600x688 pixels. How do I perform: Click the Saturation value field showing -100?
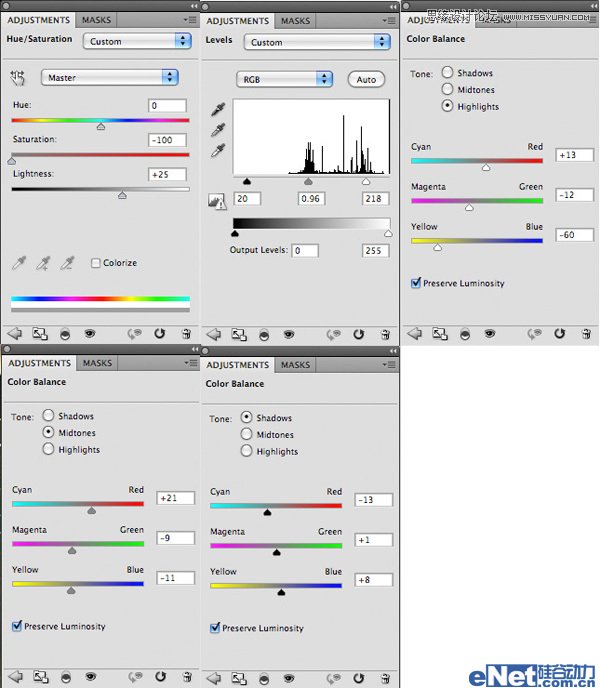click(x=166, y=140)
